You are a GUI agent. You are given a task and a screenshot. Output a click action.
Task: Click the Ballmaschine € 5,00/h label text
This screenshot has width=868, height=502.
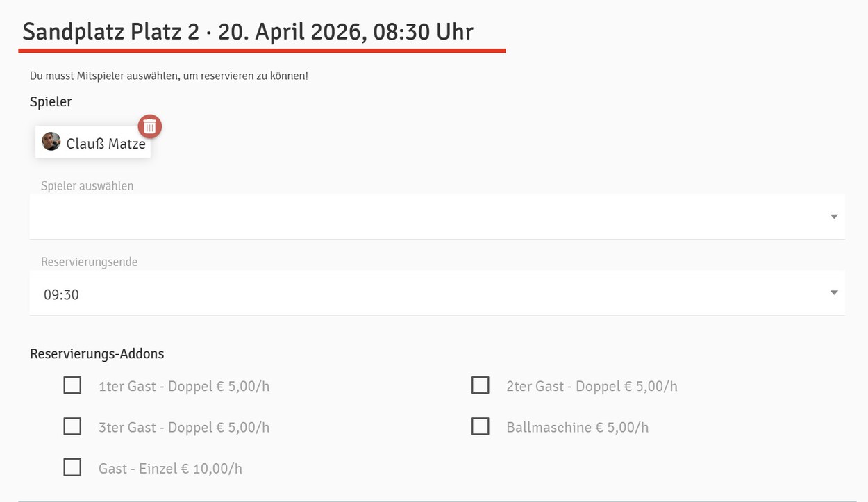(577, 428)
